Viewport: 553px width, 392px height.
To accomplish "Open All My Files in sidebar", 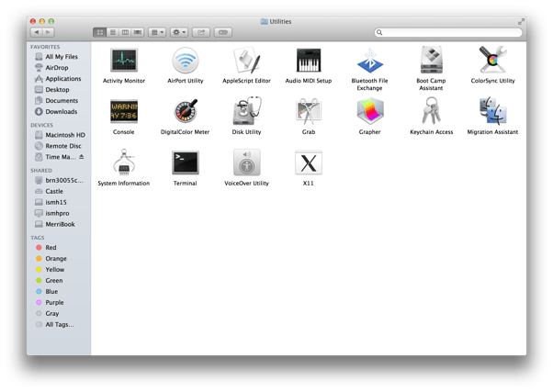I will [59, 57].
